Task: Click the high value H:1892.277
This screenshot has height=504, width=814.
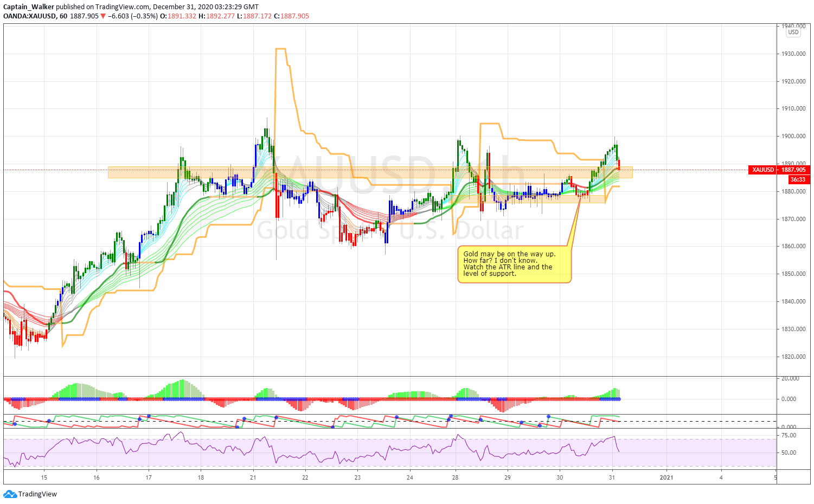Action: (216, 16)
